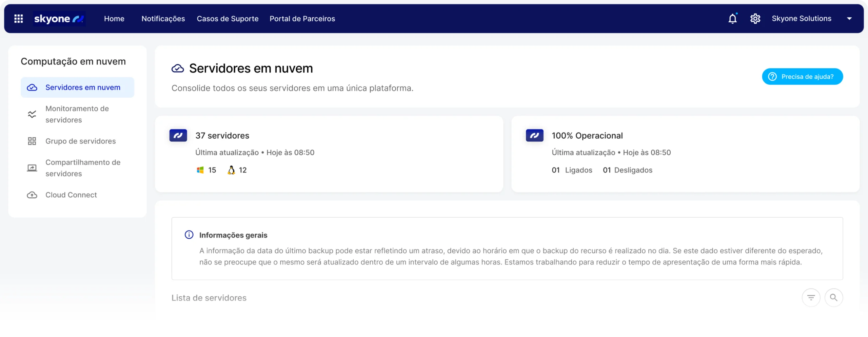The width and height of the screenshot is (868, 337).
Task: Open Casos de Suporte page
Action: coord(228,19)
